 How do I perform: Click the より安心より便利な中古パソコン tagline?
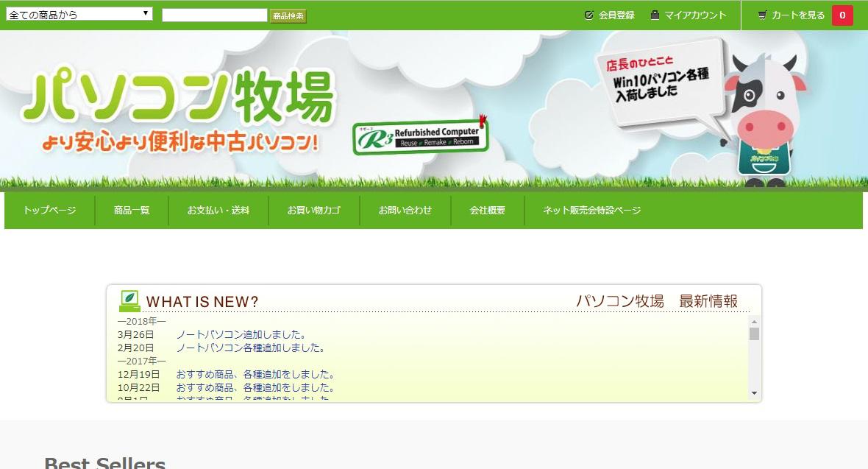click(180, 143)
